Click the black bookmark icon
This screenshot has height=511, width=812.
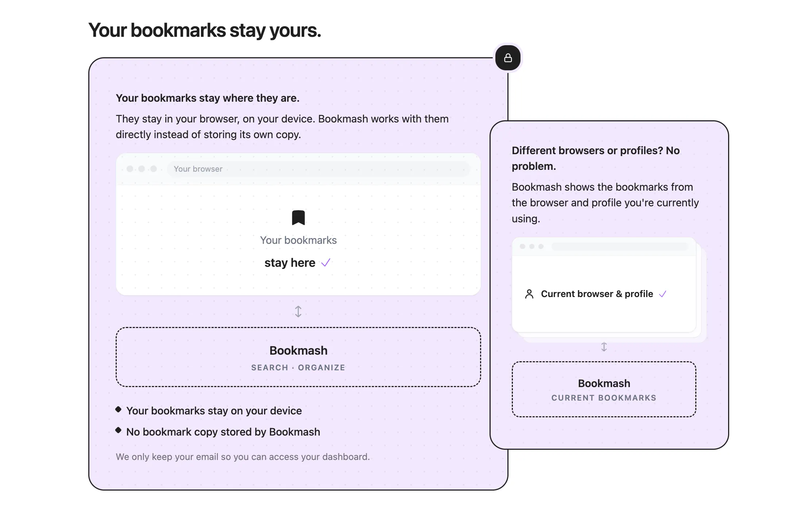click(x=298, y=218)
